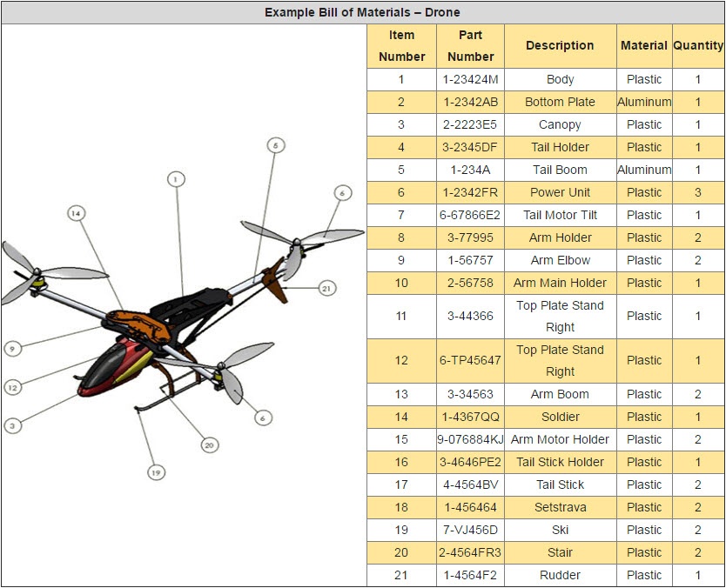Click callout balloon number 20
The height and width of the screenshot is (588, 726).
tap(208, 444)
